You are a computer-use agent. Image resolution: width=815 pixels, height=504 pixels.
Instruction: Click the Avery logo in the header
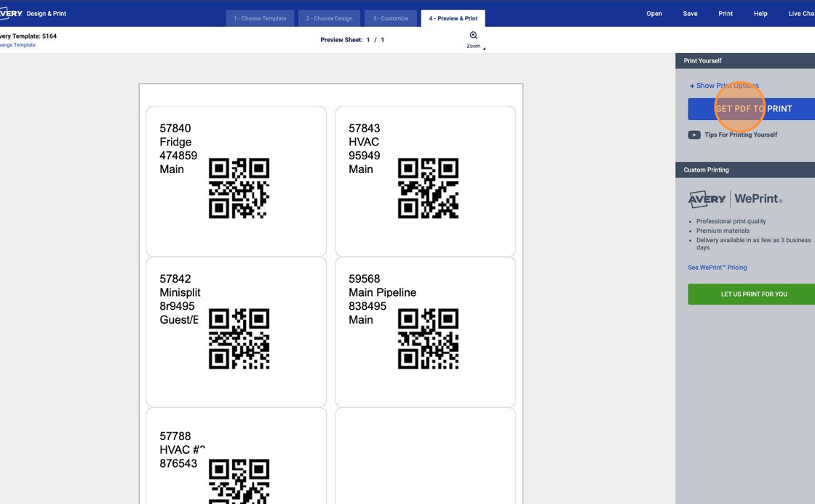pos(11,14)
